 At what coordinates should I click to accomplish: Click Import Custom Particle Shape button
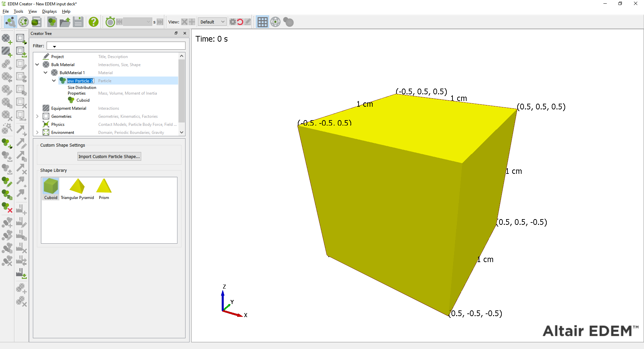[109, 157]
